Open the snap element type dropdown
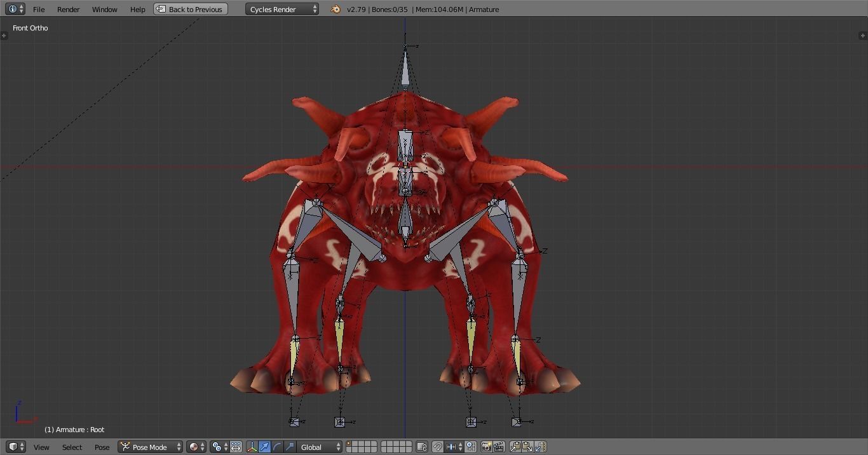The height and width of the screenshot is (455, 868). (454, 447)
